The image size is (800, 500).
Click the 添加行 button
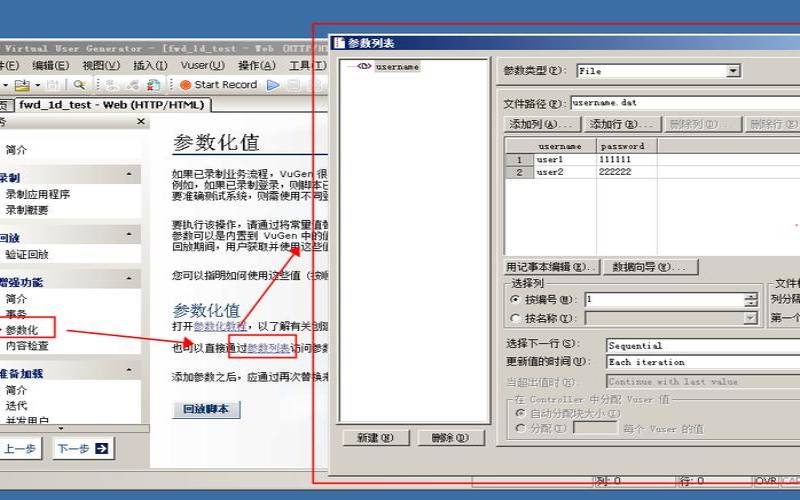tap(622, 124)
